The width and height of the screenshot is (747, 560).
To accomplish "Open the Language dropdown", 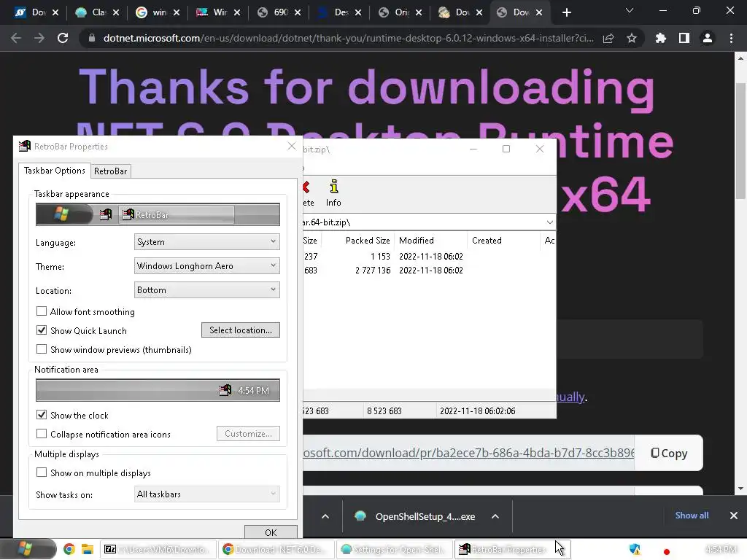I will [206, 242].
